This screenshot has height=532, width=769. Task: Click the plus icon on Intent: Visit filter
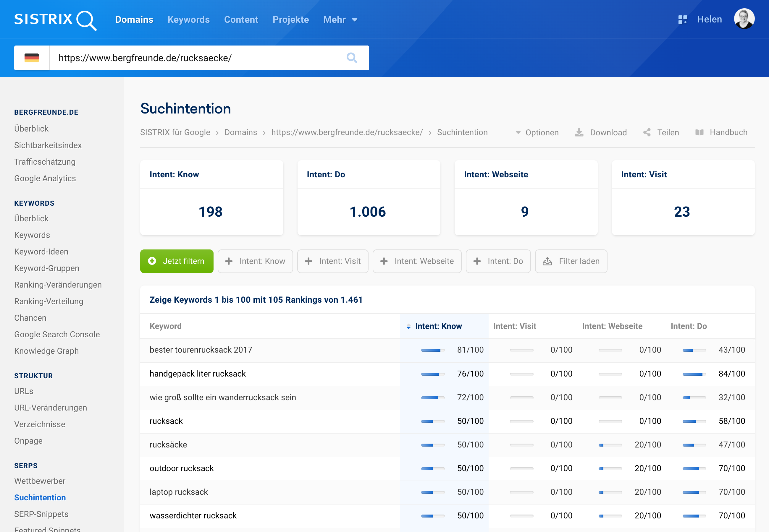pyautogui.click(x=308, y=261)
